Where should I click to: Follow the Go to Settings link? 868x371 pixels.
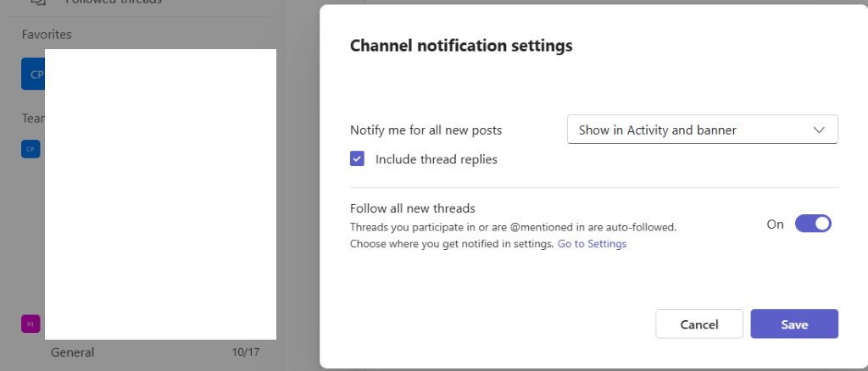pyautogui.click(x=592, y=244)
